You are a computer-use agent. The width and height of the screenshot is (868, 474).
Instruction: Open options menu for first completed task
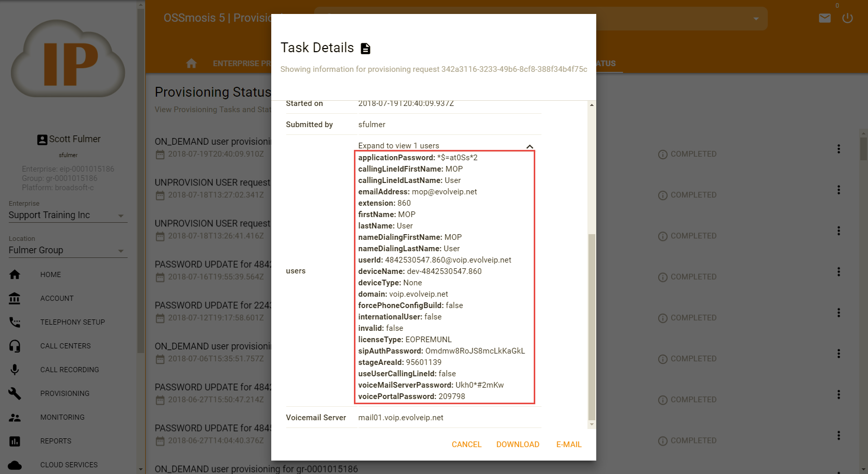pos(839,149)
